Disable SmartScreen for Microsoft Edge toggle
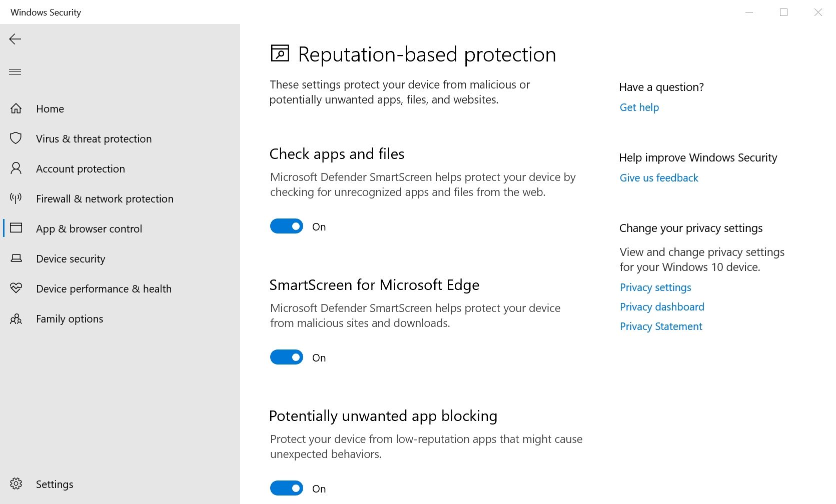The height and width of the screenshot is (504, 836). pyautogui.click(x=287, y=357)
